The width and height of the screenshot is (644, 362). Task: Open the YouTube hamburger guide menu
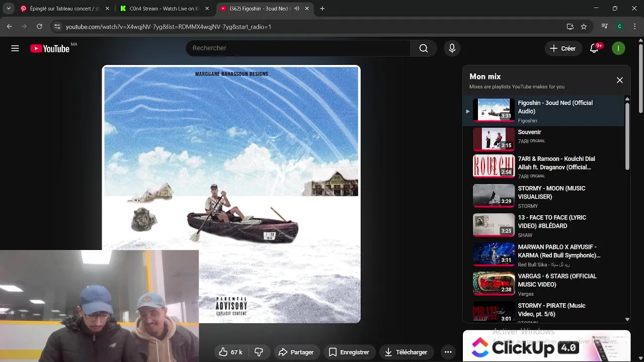click(15, 48)
